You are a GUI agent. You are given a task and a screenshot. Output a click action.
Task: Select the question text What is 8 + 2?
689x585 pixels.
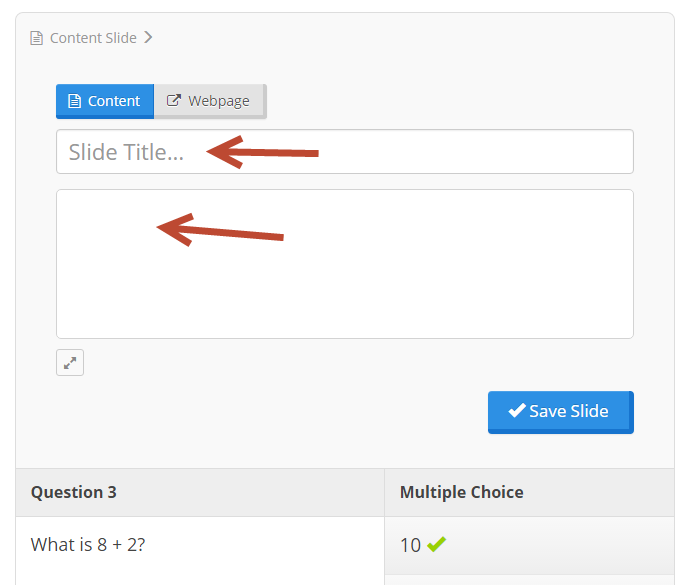click(x=88, y=545)
